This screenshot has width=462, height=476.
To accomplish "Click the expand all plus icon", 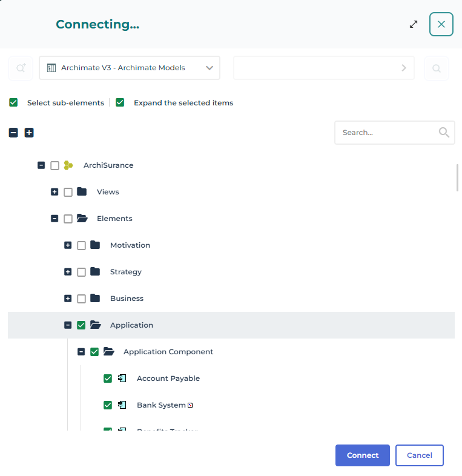I will point(29,133).
